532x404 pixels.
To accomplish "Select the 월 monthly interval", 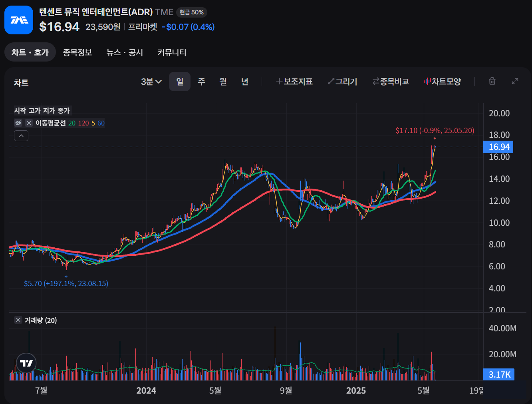I will tap(223, 82).
